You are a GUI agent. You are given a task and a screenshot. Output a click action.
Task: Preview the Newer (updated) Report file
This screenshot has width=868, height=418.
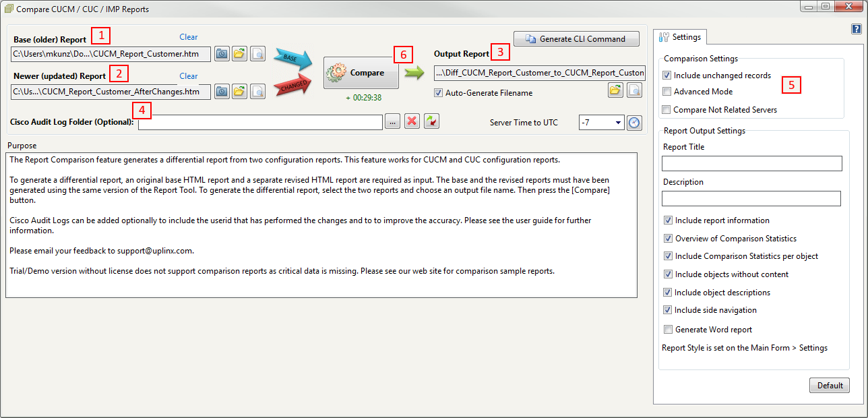[257, 92]
